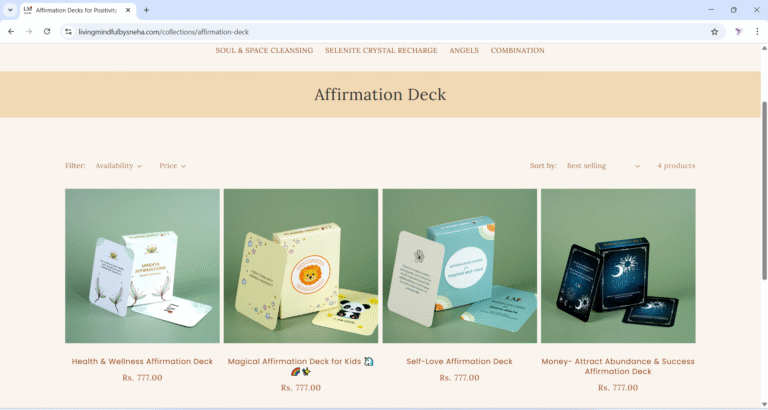Go to Soul & Space Cleansing menu
Image resolution: width=768 pixels, height=410 pixels.
264,50
